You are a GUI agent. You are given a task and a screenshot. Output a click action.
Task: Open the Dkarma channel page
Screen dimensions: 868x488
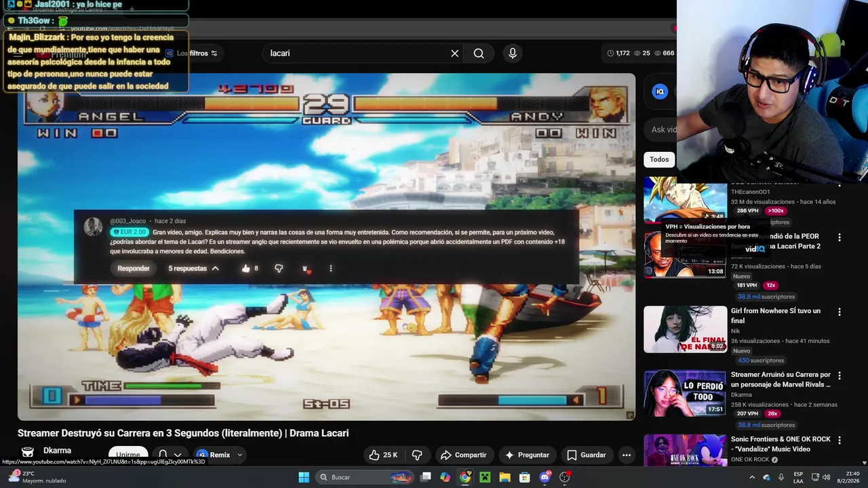[57, 451]
